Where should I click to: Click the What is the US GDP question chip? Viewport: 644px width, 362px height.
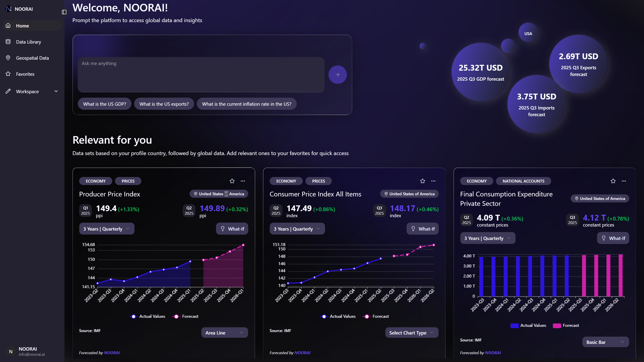point(104,104)
